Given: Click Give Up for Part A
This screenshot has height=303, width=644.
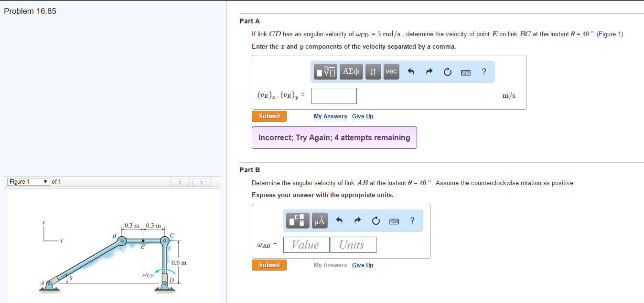Looking at the screenshot, I should (x=362, y=116).
